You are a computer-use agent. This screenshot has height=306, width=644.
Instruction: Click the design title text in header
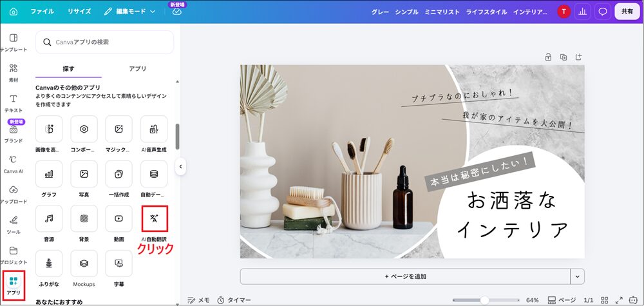pyautogui.click(x=459, y=12)
